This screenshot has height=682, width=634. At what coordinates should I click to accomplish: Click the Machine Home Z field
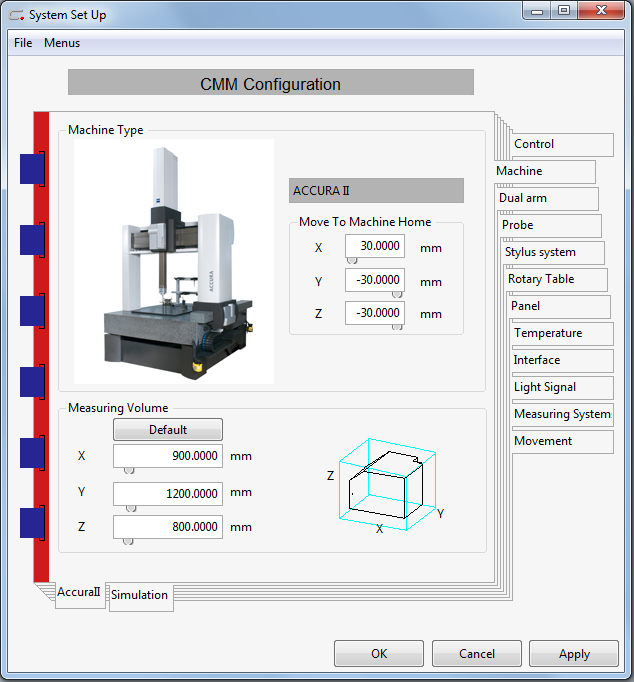pos(375,313)
